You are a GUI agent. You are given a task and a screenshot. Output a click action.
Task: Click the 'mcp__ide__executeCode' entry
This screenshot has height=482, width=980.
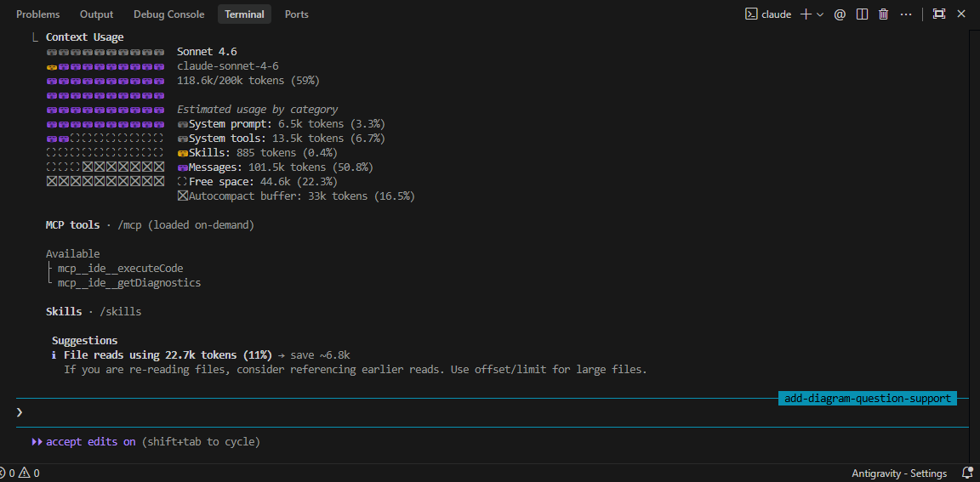(x=120, y=269)
